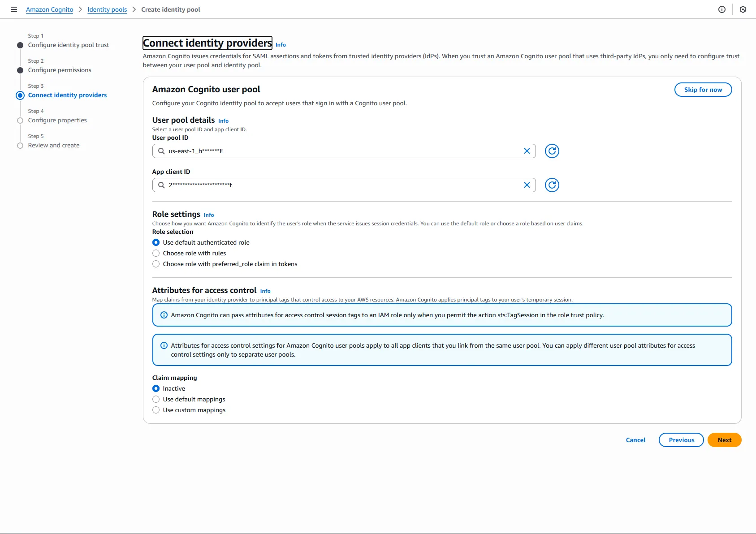Click Cancel button
This screenshot has height=534, width=756.
click(x=635, y=440)
